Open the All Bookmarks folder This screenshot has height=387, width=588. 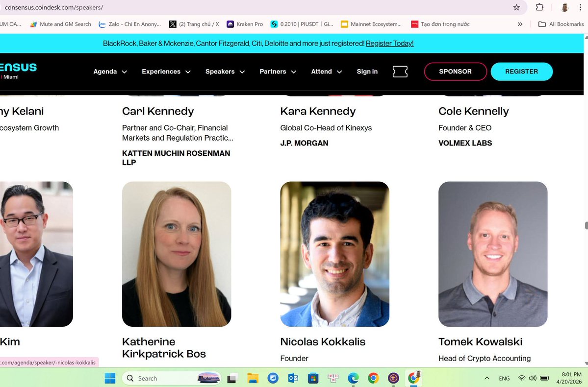[561, 24]
